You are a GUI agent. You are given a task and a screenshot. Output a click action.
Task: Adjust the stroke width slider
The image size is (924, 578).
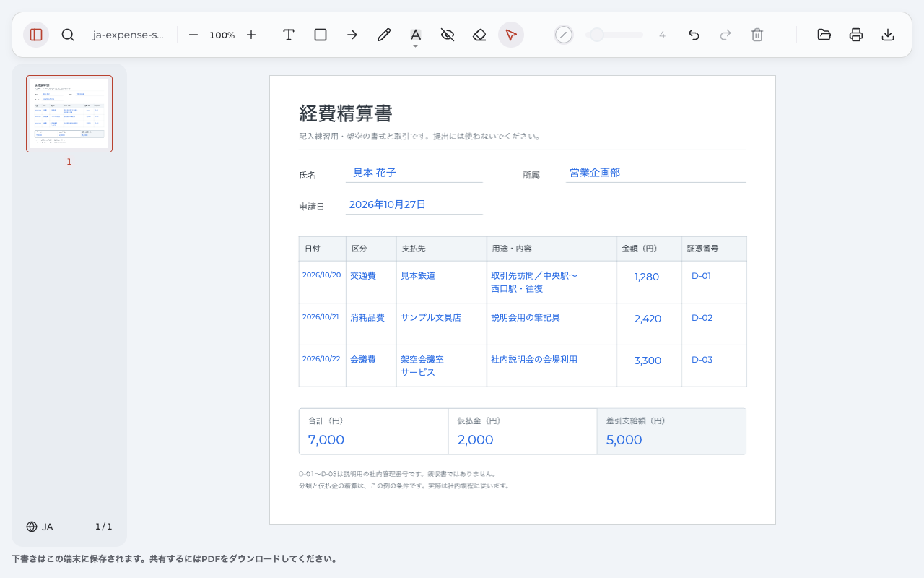click(x=615, y=35)
